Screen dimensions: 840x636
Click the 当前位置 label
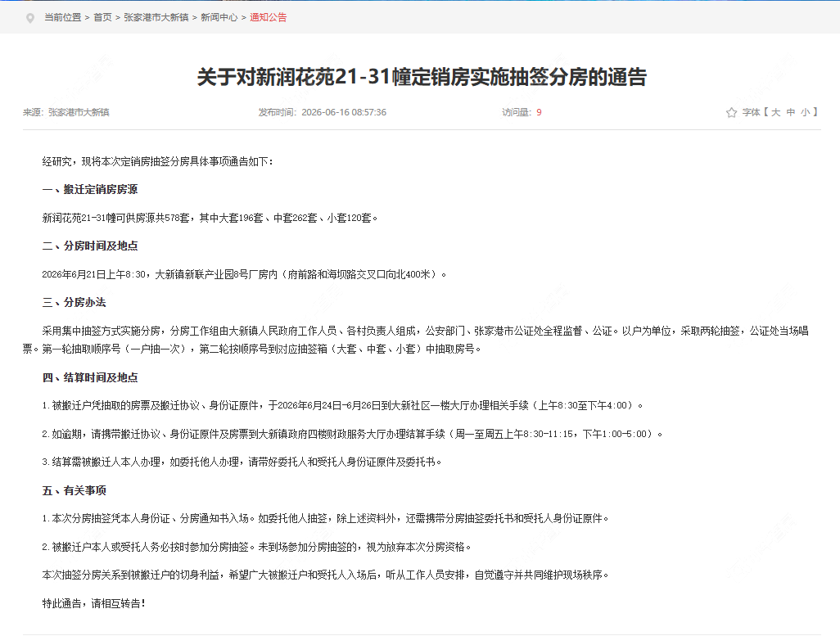(63, 18)
